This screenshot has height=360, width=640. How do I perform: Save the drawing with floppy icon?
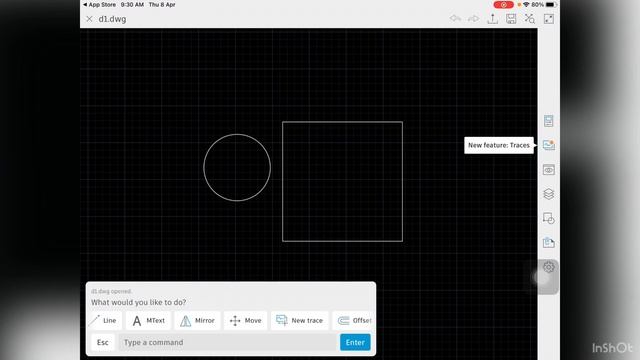(x=511, y=18)
